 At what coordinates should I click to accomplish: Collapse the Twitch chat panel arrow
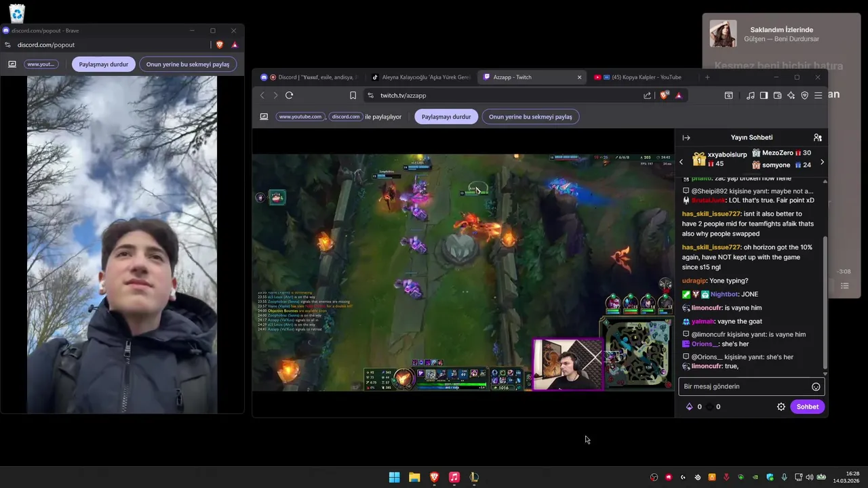click(x=686, y=138)
